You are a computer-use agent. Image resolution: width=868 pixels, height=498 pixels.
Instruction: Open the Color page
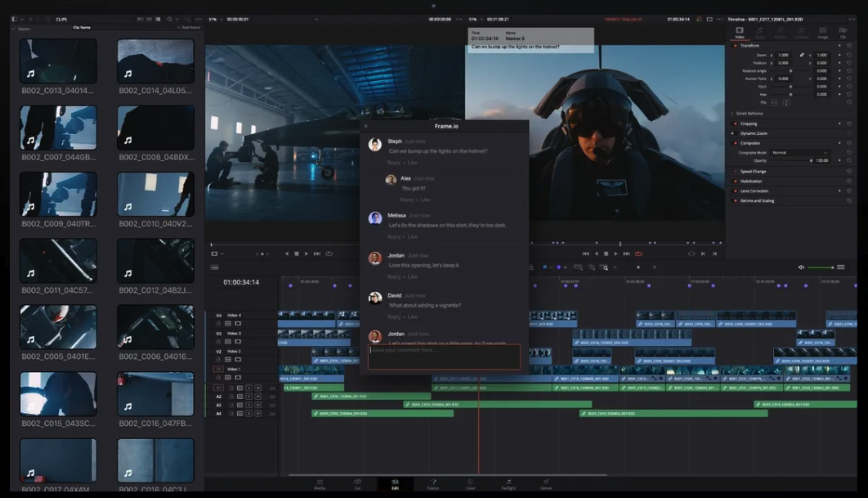[x=470, y=484]
